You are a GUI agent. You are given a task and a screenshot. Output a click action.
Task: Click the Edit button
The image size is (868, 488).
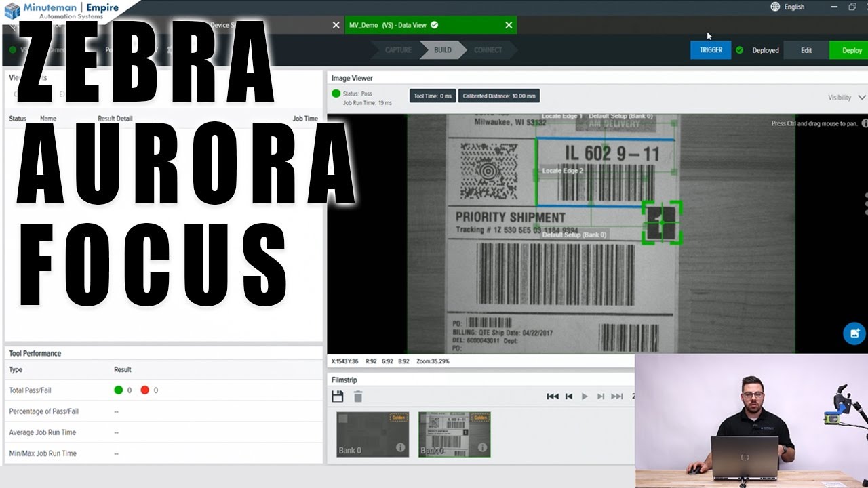click(806, 50)
